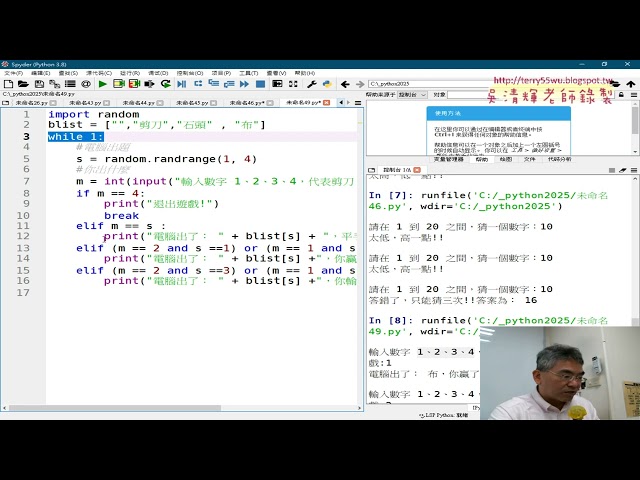Image resolution: width=640 pixels, height=480 pixels.
Task: Run cell and advance icon
Action: (x=134, y=84)
